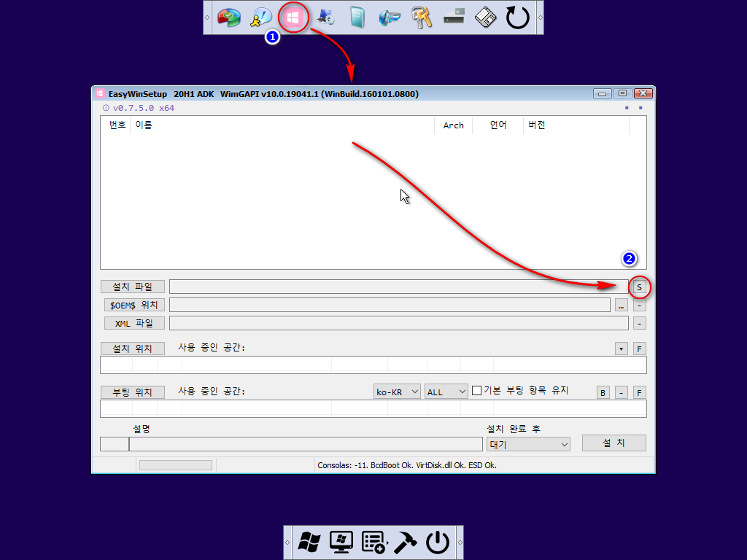Image resolution: width=747 pixels, height=560 pixels.
Task: Launch the running man speech bubble icon
Action: [261, 17]
